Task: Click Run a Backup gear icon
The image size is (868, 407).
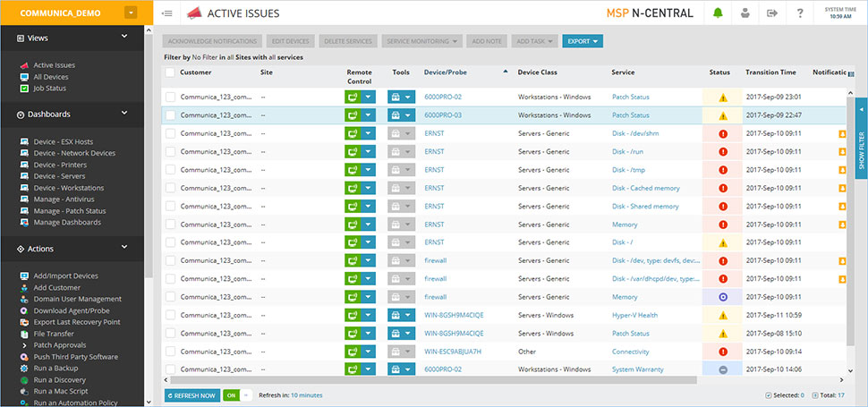Action: (x=24, y=369)
